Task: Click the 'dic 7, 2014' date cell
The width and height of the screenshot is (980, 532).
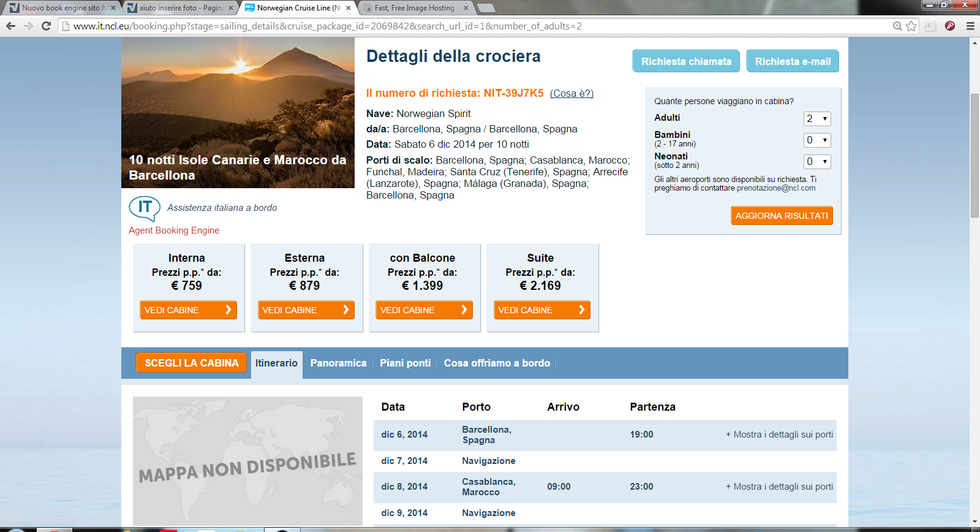Action: click(x=404, y=461)
